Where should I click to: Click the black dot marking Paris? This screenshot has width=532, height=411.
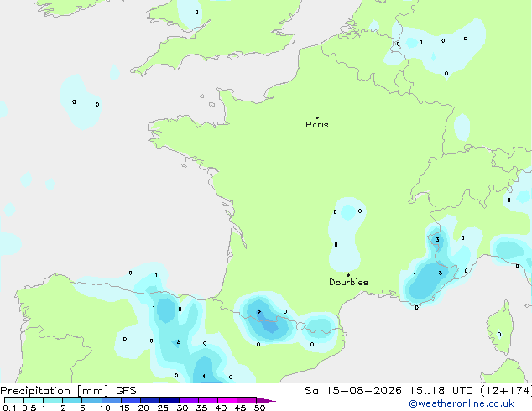click(x=317, y=117)
